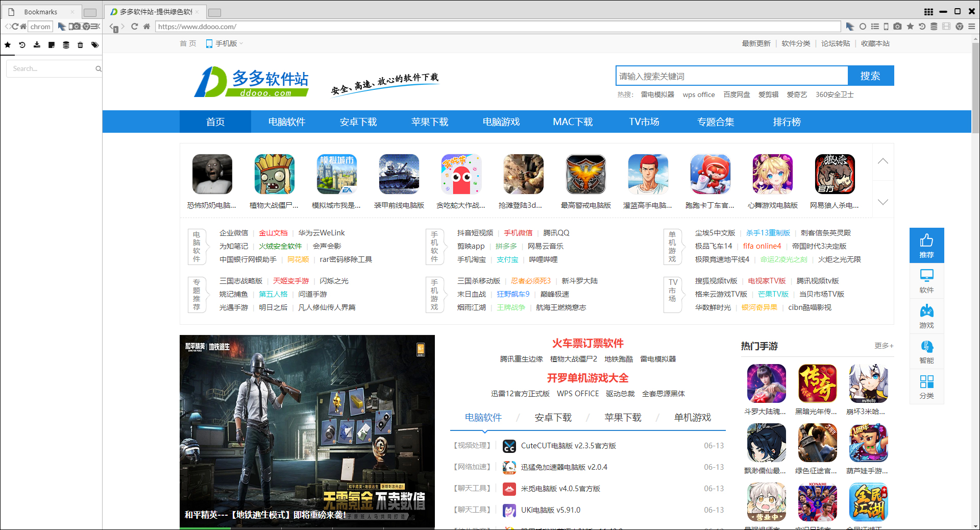Screen dimensions: 980x530
Task: Select the Bookmarks tab
Action: [x=41, y=12]
